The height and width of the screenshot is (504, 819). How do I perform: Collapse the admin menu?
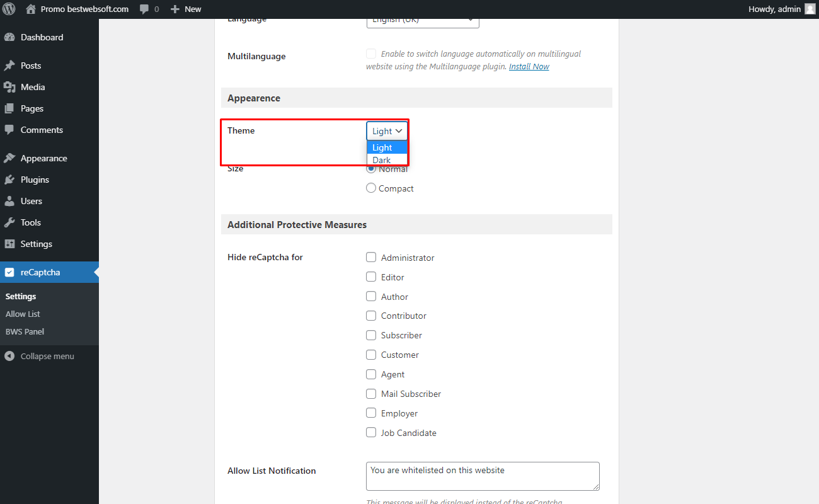[x=47, y=356]
